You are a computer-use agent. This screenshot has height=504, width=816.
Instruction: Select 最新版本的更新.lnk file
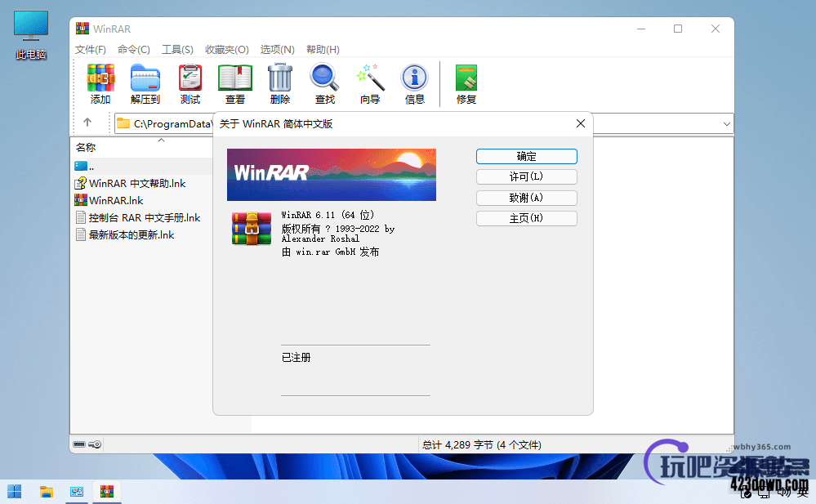(x=124, y=234)
